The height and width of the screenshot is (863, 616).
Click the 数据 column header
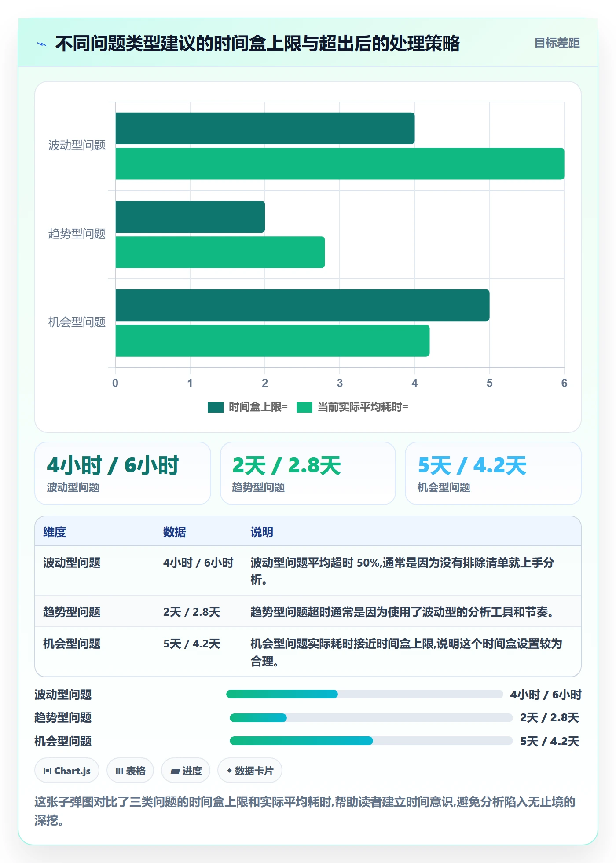(175, 532)
